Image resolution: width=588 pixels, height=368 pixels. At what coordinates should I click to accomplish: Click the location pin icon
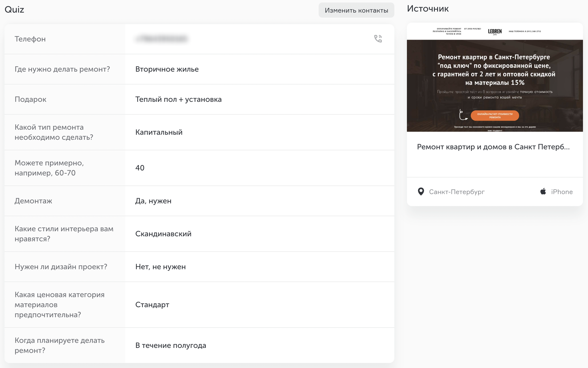(421, 192)
